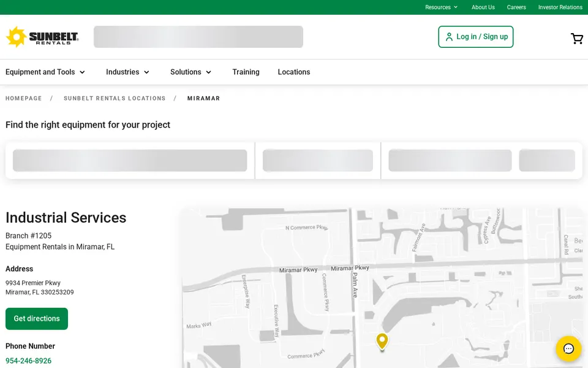Click the loading search bar in header

coord(198,37)
